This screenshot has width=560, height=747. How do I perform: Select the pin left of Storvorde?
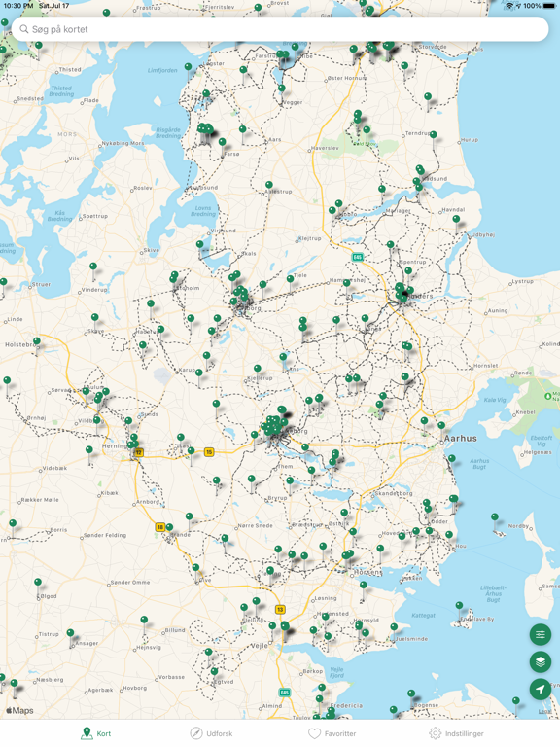[x=404, y=66]
